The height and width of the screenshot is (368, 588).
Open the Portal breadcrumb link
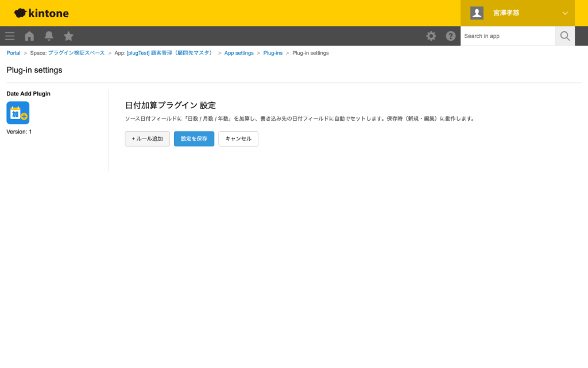(x=13, y=52)
